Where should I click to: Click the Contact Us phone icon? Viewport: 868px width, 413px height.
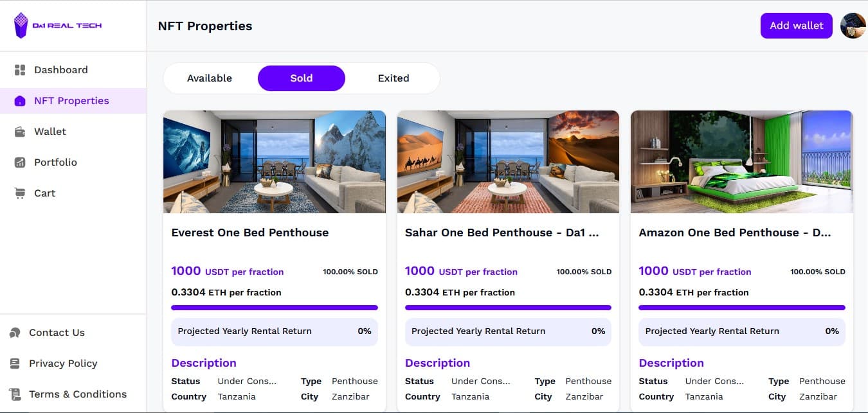point(15,332)
